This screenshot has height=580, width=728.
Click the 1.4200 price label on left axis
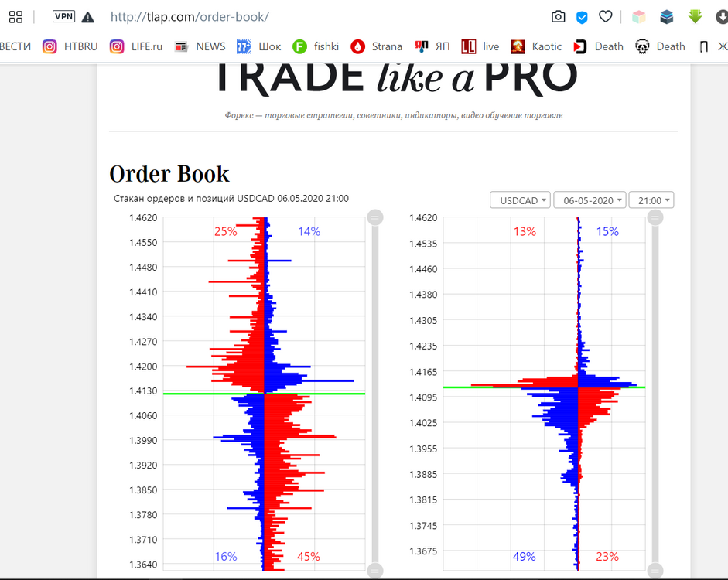(x=143, y=367)
